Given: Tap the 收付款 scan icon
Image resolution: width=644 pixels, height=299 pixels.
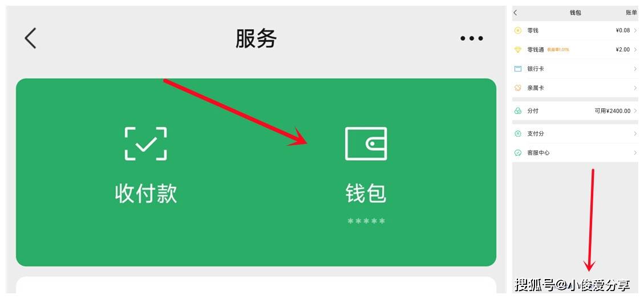Looking at the screenshot, I should coord(146,144).
